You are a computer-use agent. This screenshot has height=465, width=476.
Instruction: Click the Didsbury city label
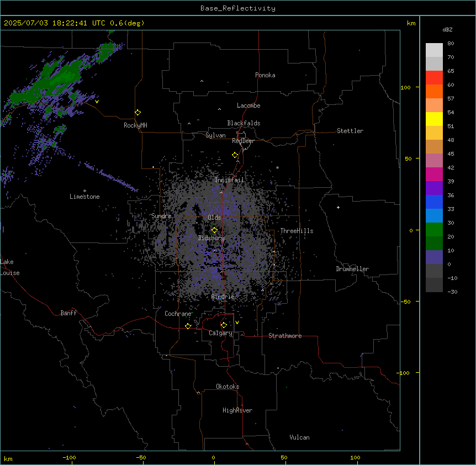[211, 238]
